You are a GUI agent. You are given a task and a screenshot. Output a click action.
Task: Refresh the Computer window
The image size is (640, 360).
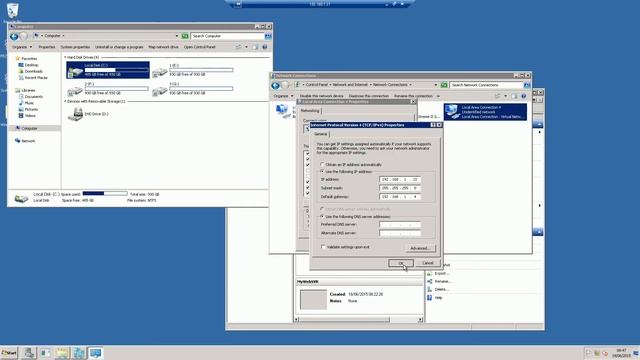click(185, 36)
